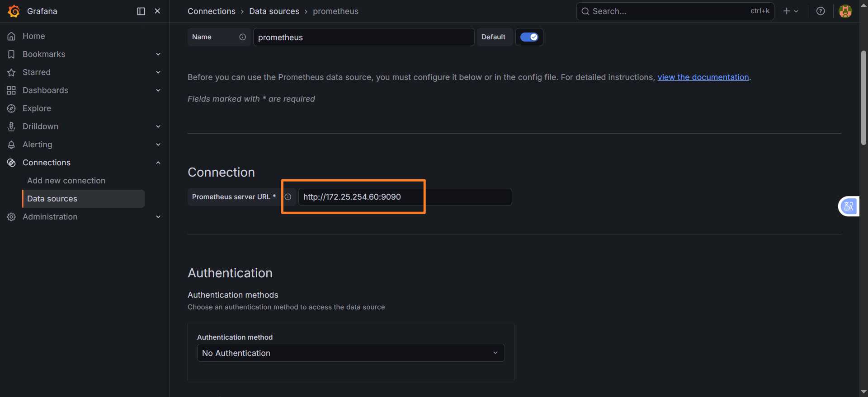
Task: Click the search bar at top
Action: coord(675,11)
